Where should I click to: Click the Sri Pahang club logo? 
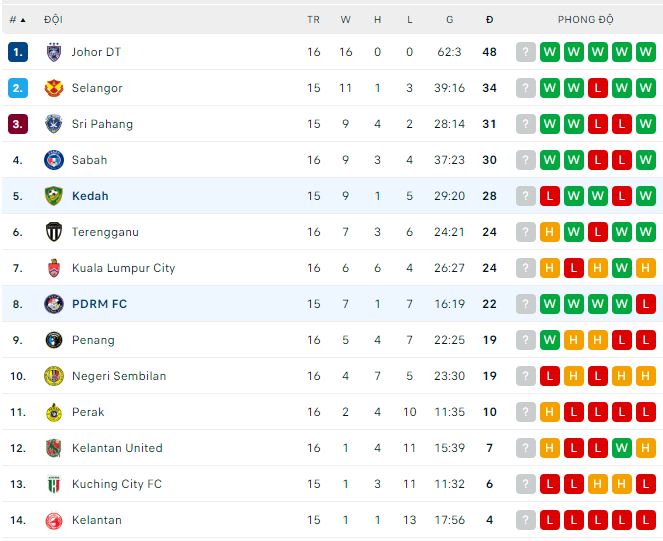tap(54, 124)
